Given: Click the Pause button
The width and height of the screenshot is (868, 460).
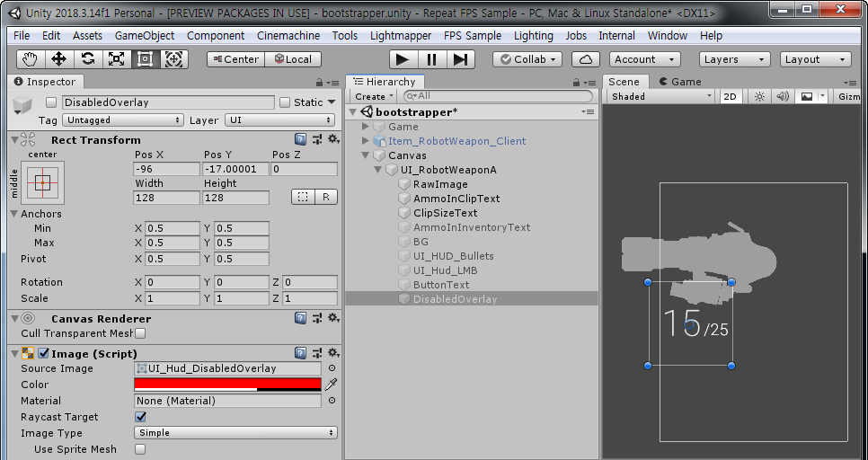Looking at the screenshot, I should click(431, 59).
